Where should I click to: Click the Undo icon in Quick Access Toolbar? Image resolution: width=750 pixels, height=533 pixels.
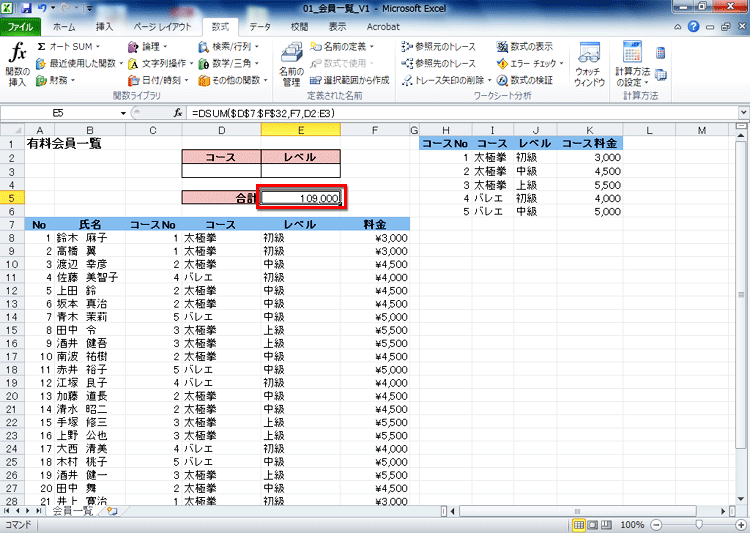[x=42, y=8]
